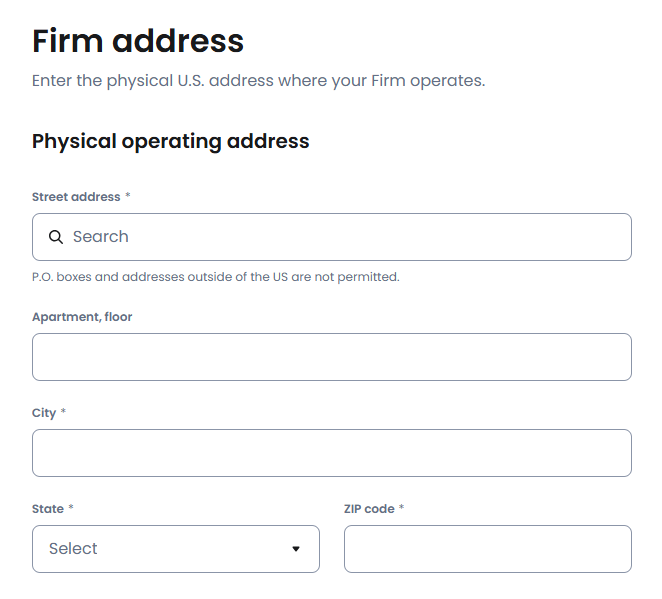The width and height of the screenshot is (662, 599).
Task: Click the "Select" placeholder in State
Action: 73,549
